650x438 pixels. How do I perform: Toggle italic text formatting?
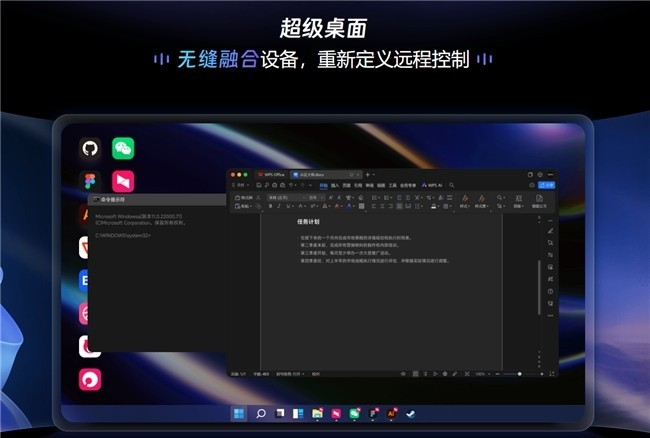(280, 206)
